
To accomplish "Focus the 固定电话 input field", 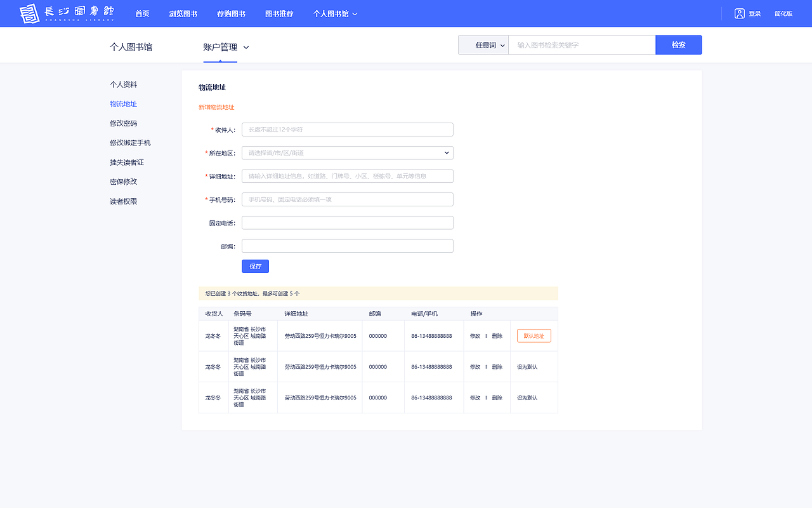I will (x=348, y=223).
